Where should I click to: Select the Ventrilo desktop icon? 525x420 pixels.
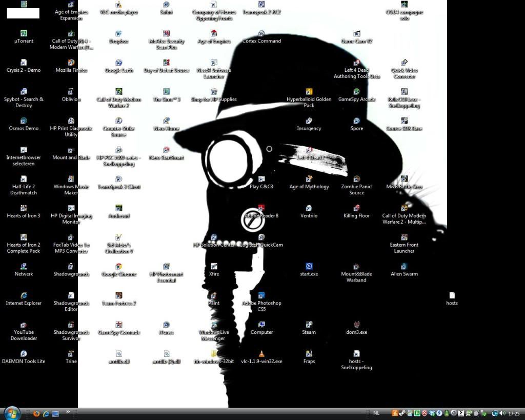[309, 212]
